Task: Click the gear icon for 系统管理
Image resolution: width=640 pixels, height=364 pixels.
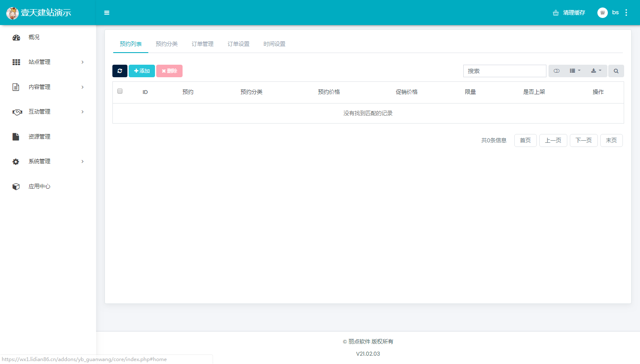Action: [x=16, y=162]
